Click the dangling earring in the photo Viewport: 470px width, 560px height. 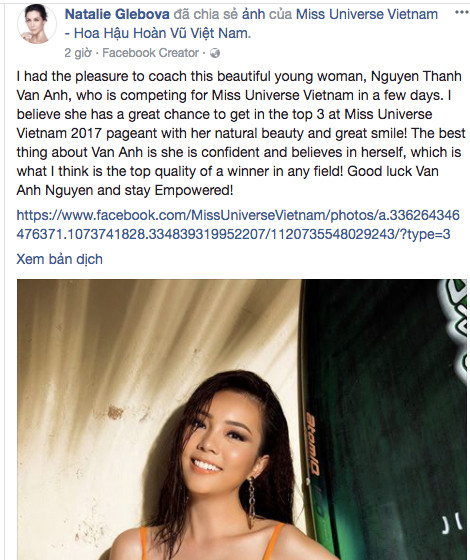tap(252, 503)
